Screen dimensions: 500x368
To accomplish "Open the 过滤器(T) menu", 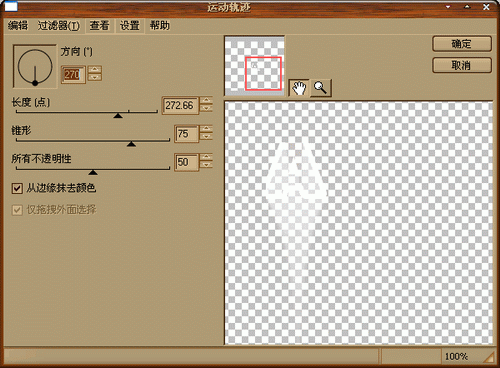I will 59,26.
